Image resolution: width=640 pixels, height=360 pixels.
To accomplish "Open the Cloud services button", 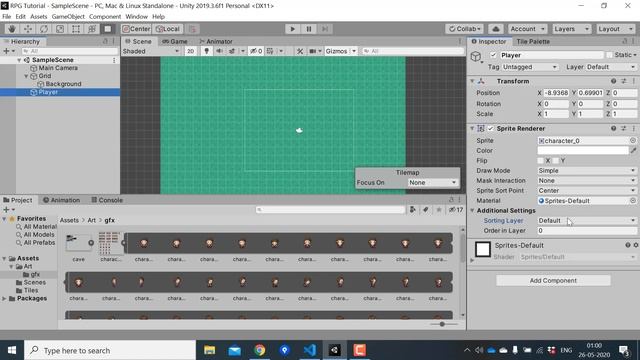I will (496, 29).
